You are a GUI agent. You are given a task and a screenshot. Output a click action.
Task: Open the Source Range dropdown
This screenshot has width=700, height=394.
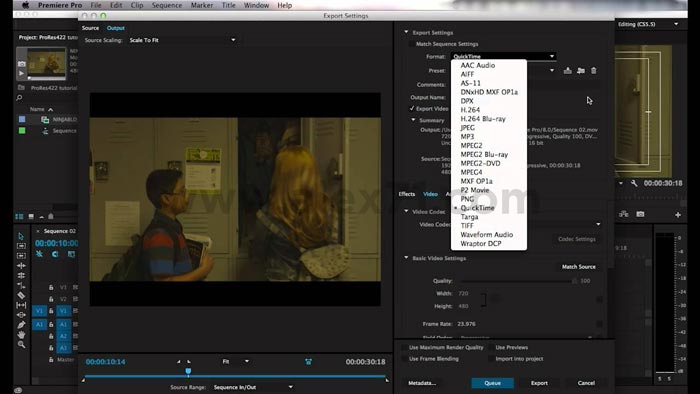pyautogui.click(x=253, y=387)
